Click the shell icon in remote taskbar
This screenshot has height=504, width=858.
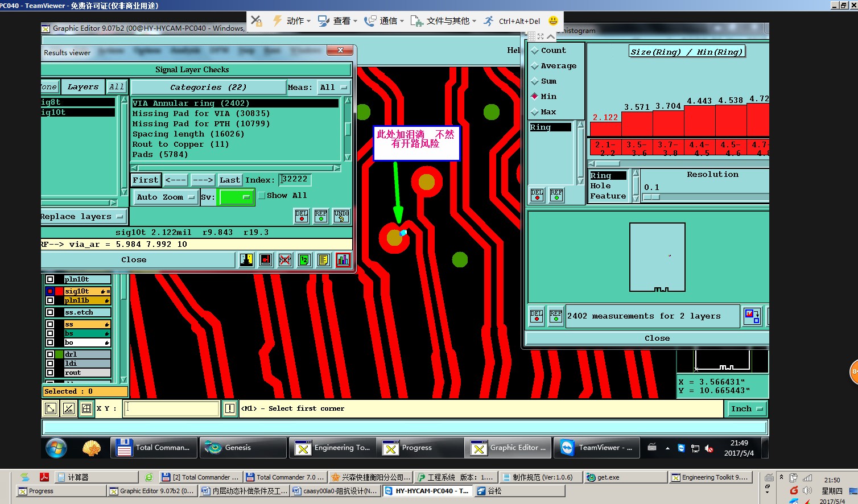(91, 448)
